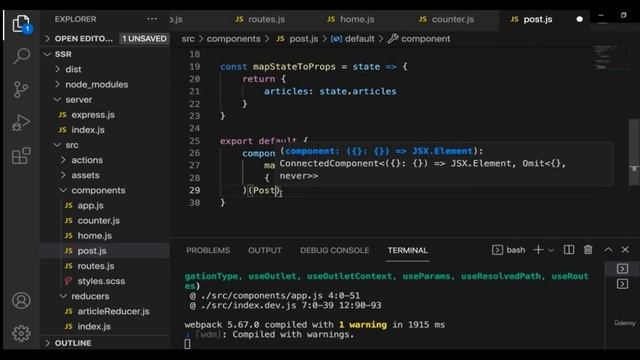Image resolution: width=640 pixels, height=360 pixels.
Task: Select the Terminal panel tab
Action: click(407, 250)
